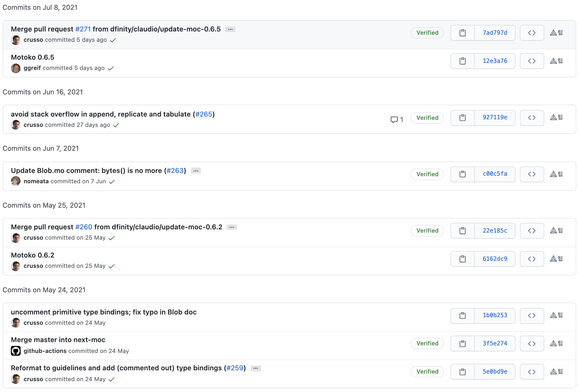Image resolution: width=579 pixels, height=392 pixels.
Task: Expand ellipsis on Reformat to guidelines commit
Action: coord(256,368)
